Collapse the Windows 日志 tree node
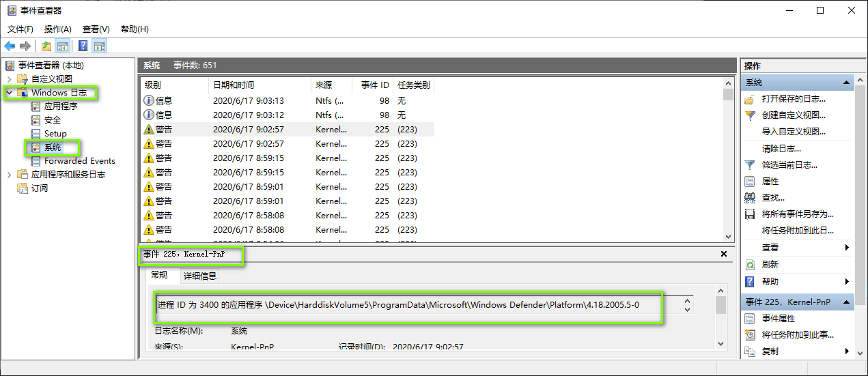Viewport: 868px width, 376px height. [x=9, y=93]
